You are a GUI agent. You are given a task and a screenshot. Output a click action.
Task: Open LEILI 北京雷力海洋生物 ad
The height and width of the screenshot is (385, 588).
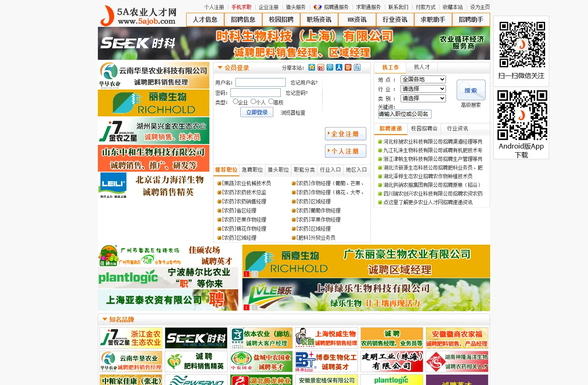[x=154, y=186]
